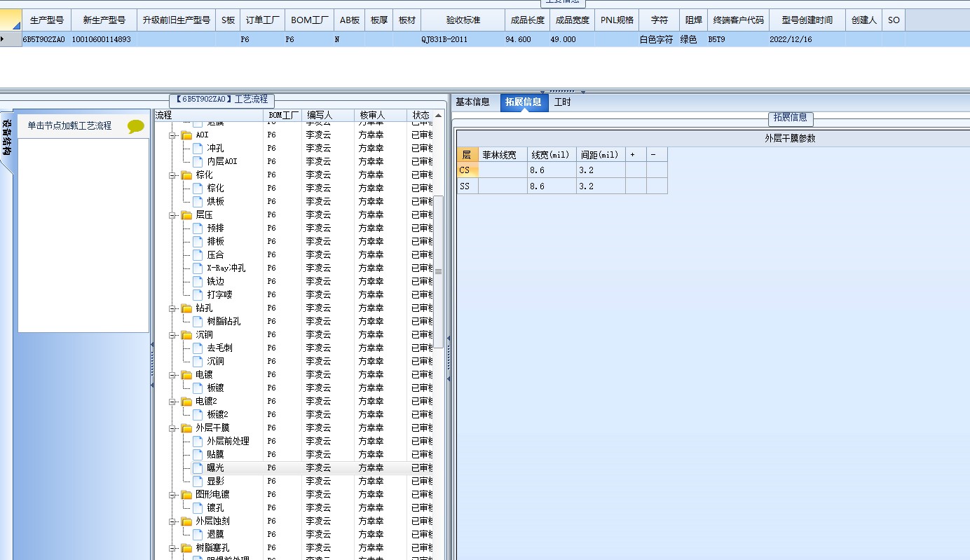Click the 核审人 header in process list
The image size is (970, 560).
[x=381, y=115]
